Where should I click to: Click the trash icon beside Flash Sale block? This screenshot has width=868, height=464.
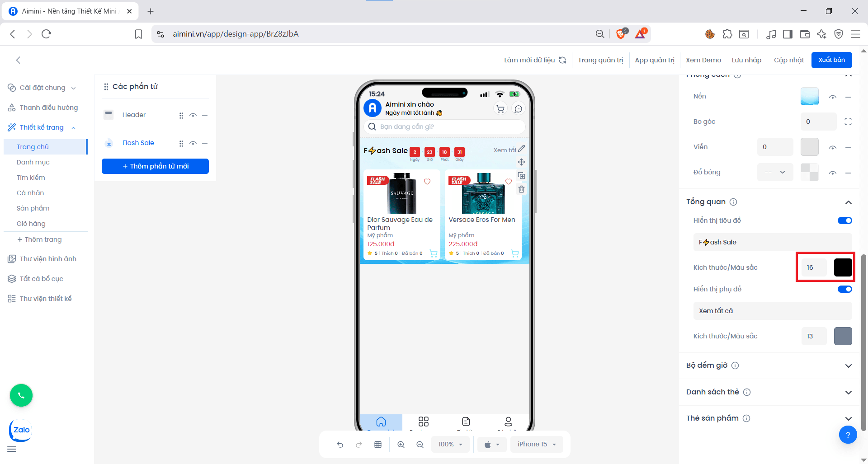click(x=521, y=189)
